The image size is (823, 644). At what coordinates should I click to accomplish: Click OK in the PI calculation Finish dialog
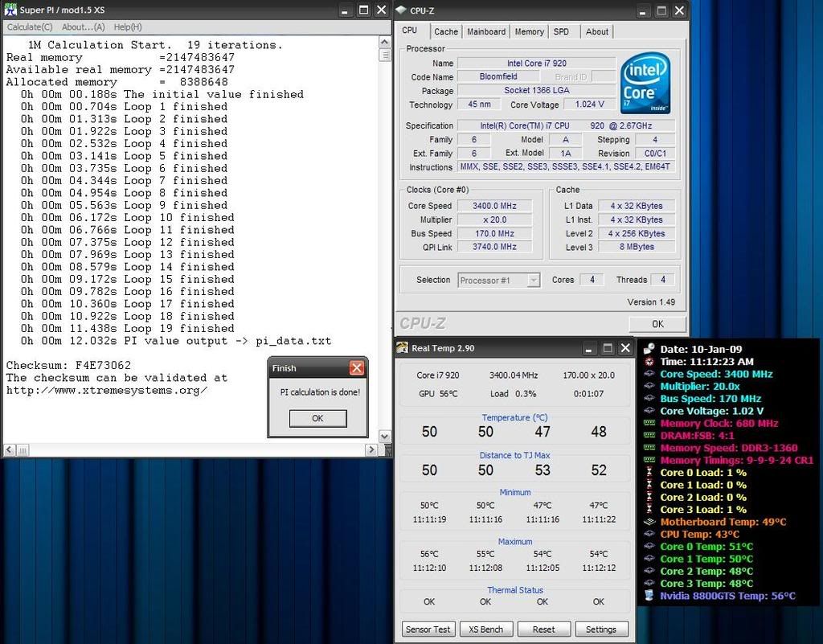317,418
